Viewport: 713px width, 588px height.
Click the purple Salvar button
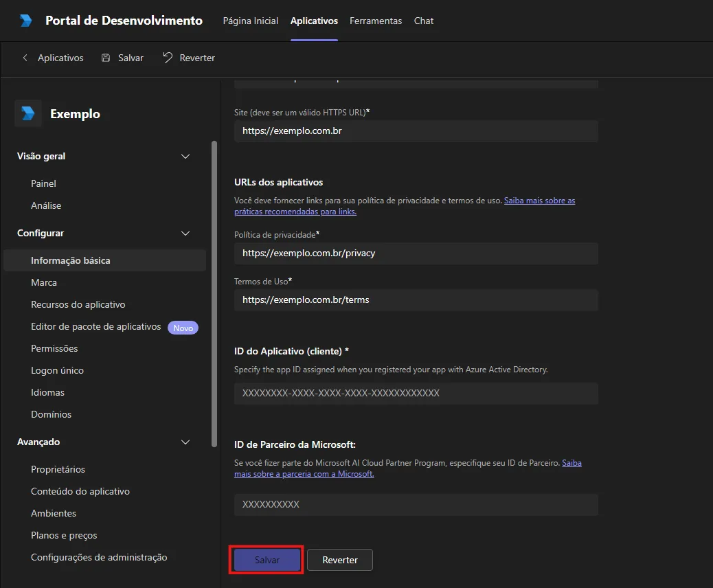(x=267, y=560)
